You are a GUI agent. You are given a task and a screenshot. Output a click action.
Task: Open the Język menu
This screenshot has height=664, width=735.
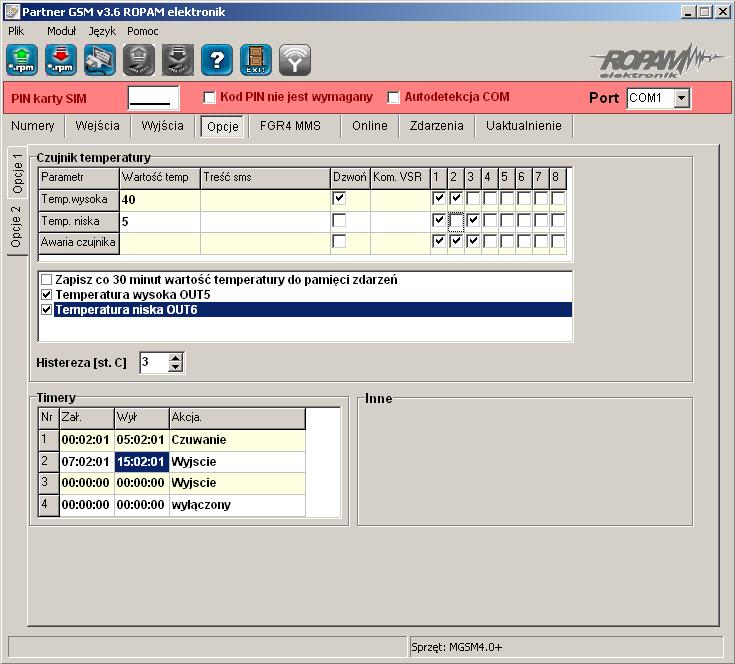point(102,31)
